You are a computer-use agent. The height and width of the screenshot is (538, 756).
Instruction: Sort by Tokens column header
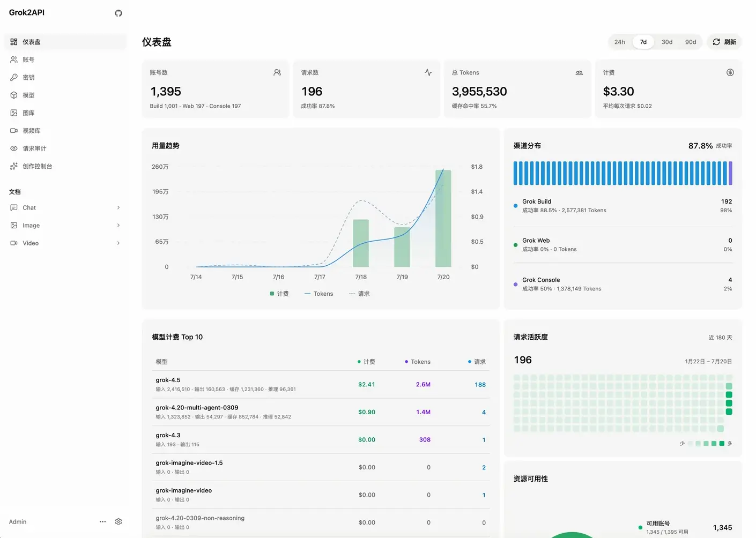418,362
